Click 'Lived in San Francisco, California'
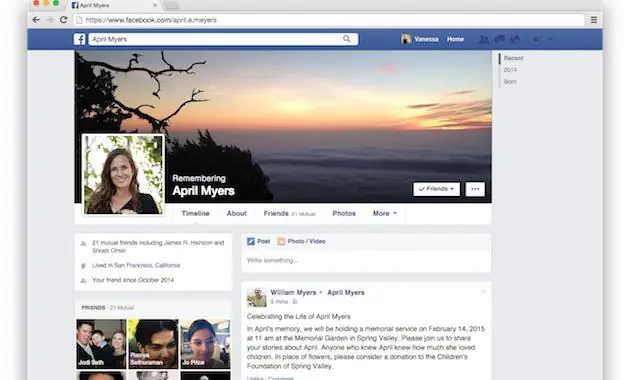This screenshot has height=380, width=630. (x=136, y=265)
